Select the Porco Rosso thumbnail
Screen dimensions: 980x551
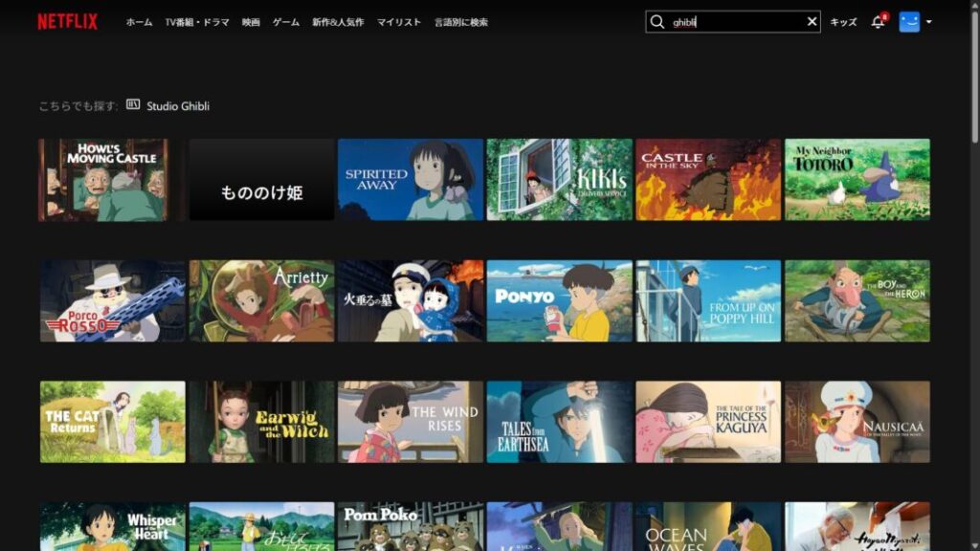[113, 301]
